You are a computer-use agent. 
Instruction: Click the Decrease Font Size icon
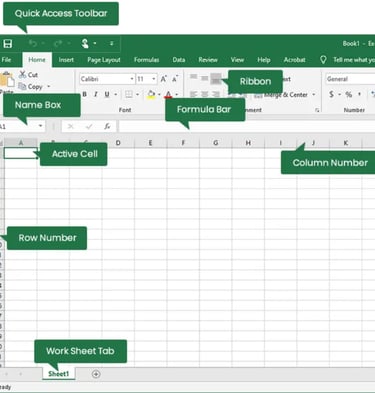click(175, 79)
